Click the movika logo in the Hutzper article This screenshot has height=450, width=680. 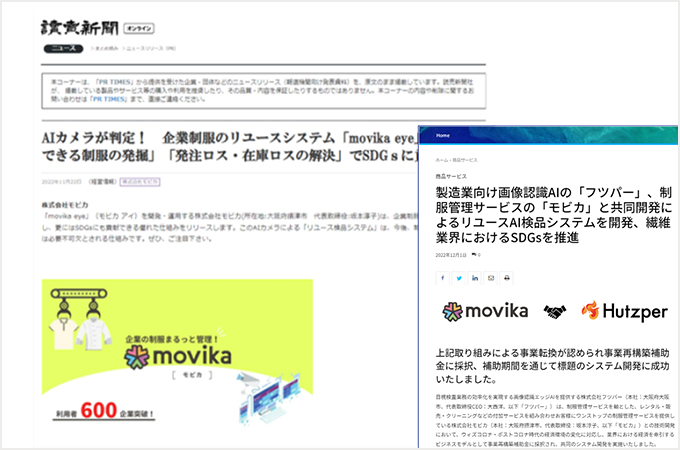click(x=485, y=311)
